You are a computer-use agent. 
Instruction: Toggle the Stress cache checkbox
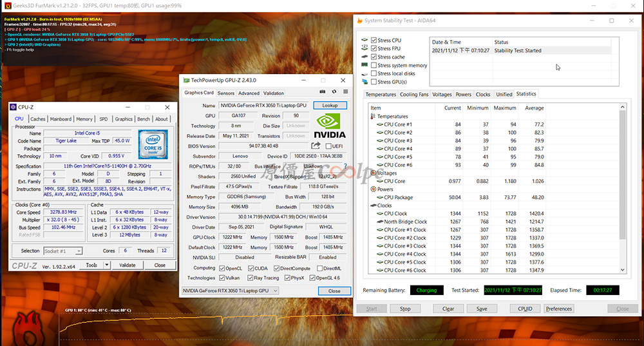click(x=374, y=57)
